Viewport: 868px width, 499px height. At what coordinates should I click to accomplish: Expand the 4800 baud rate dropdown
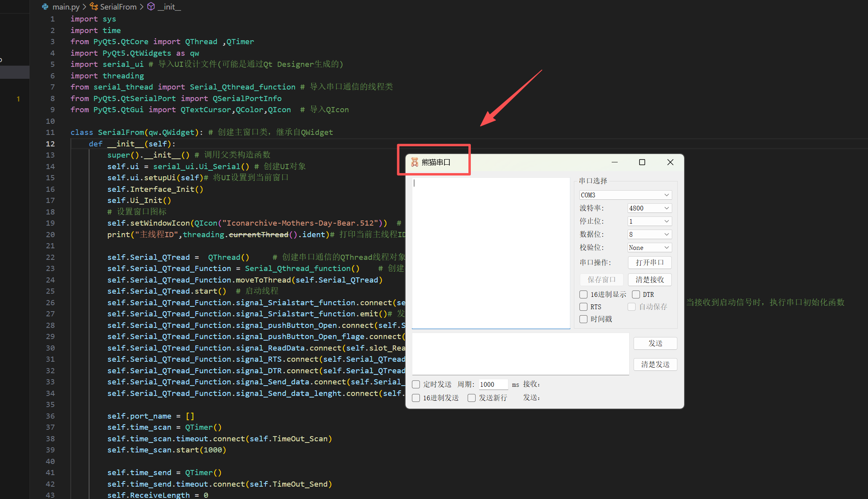click(650, 208)
